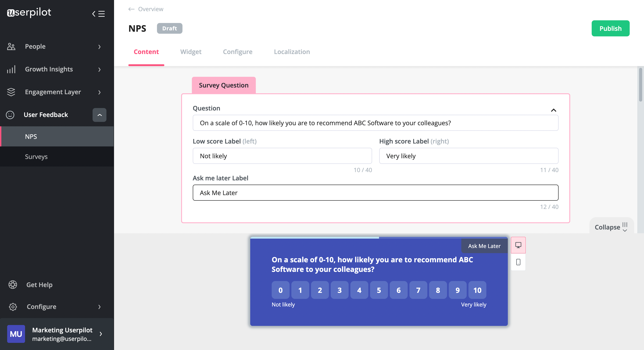Collapse the survey preview panel
The height and width of the screenshot is (350, 644).
click(x=611, y=227)
